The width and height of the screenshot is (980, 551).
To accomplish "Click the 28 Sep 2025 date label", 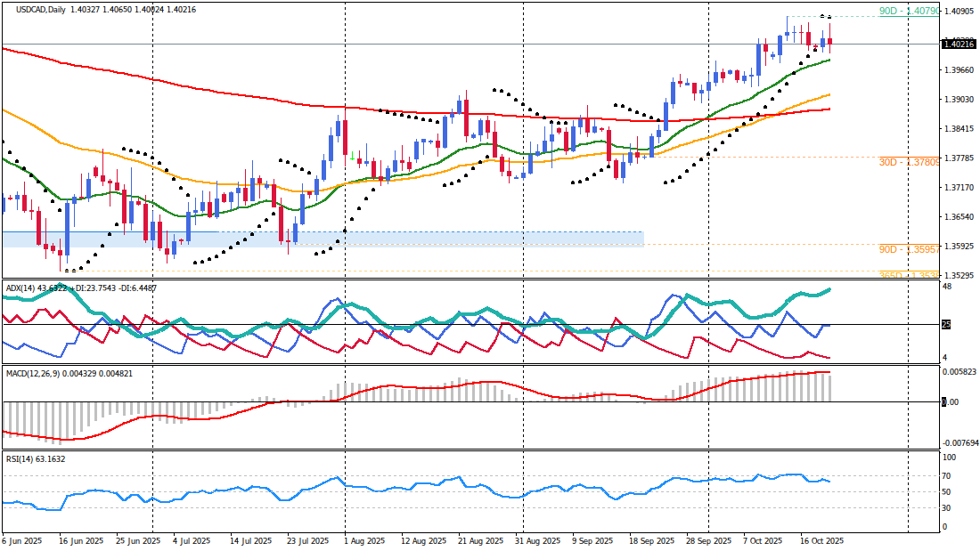I will (x=709, y=541).
